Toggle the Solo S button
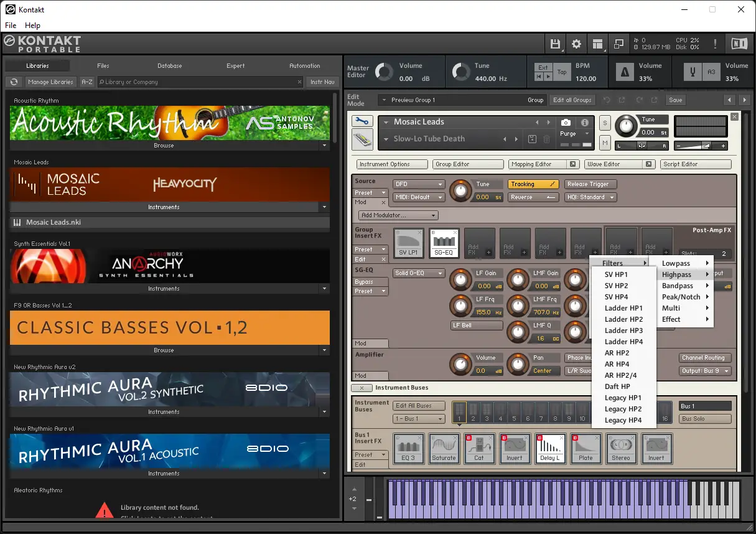The image size is (756, 534). (x=604, y=123)
